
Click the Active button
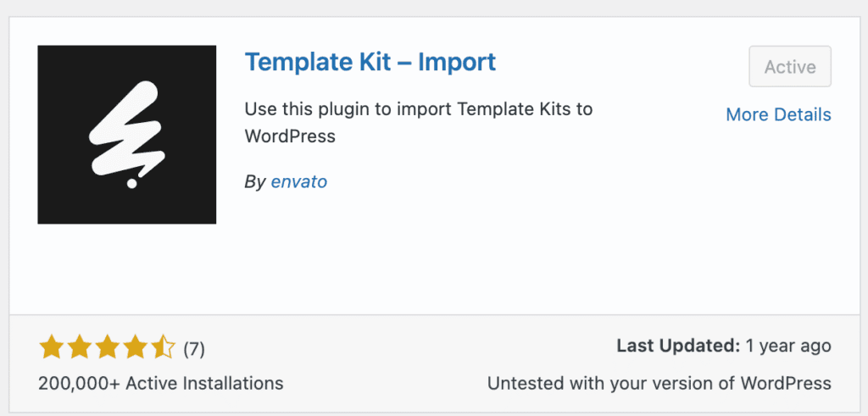coord(790,66)
